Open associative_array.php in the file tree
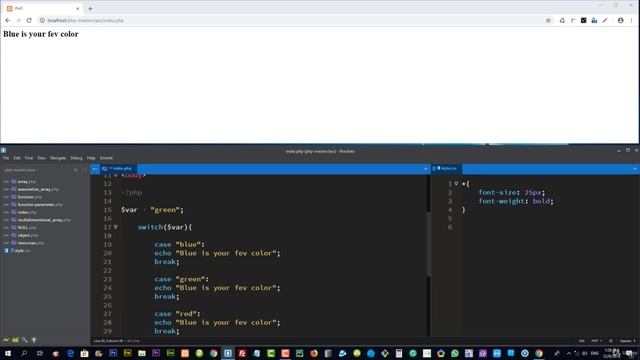Image resolution: width=640 pixels, height=360 pixels. point(38,189)
